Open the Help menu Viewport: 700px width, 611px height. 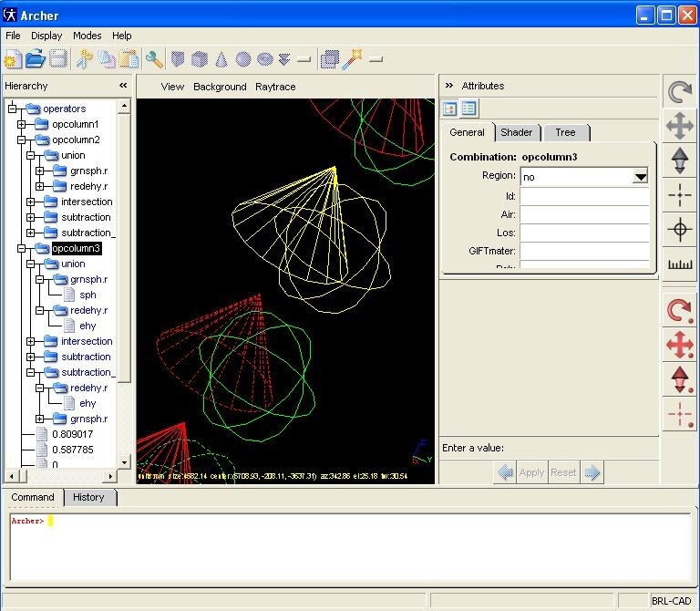pos(121,36)
